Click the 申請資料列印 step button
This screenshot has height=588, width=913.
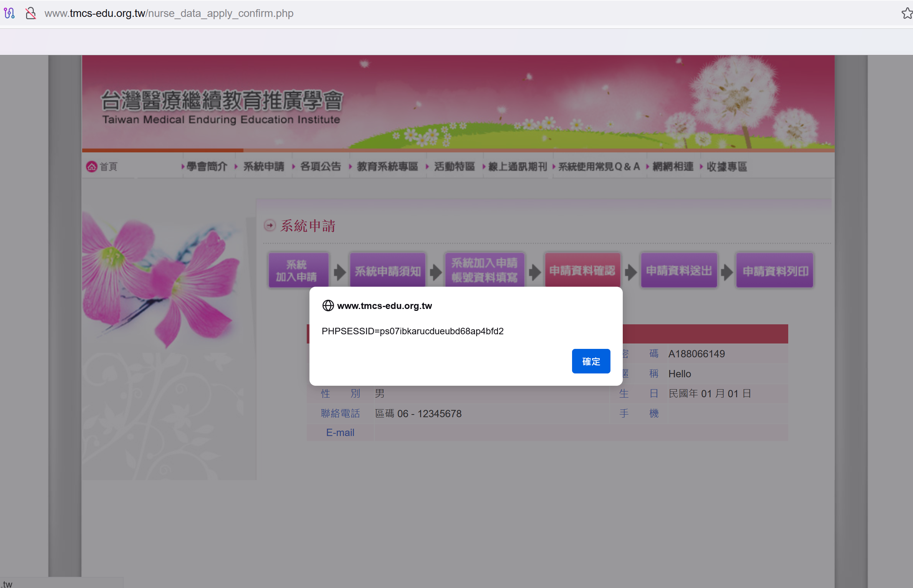pos(775,270)
